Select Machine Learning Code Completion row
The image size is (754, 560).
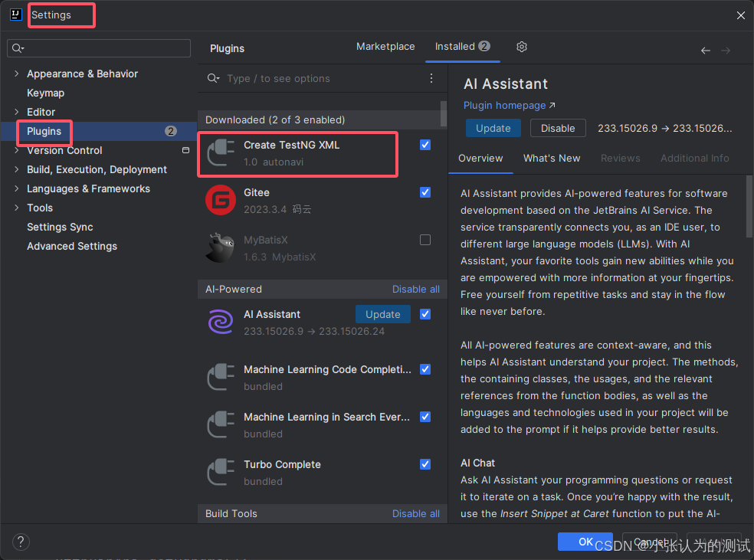tap(322, 377)
